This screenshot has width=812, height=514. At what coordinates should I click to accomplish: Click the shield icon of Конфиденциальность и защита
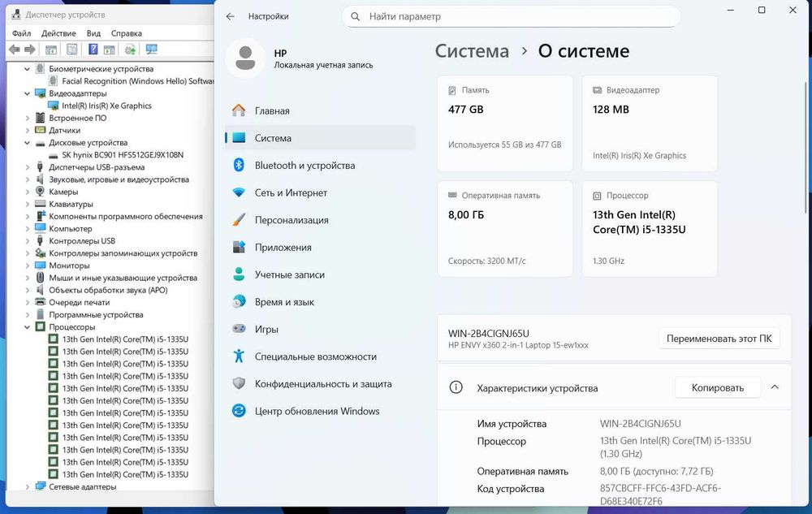coord(238,383)
